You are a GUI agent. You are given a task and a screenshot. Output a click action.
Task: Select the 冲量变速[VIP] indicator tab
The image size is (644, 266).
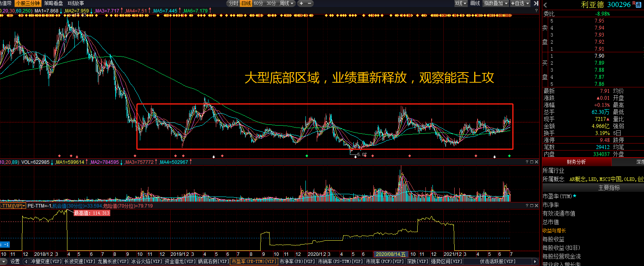(x=46, y=261)
